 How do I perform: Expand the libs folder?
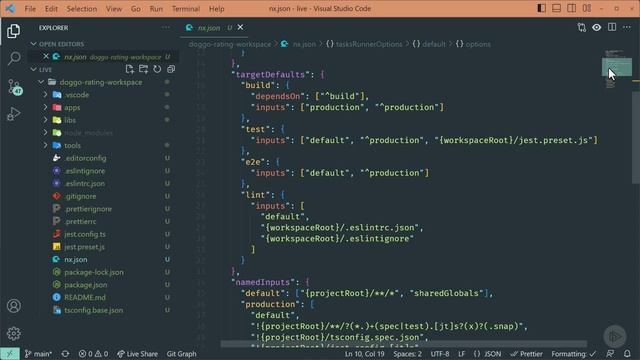45,120
